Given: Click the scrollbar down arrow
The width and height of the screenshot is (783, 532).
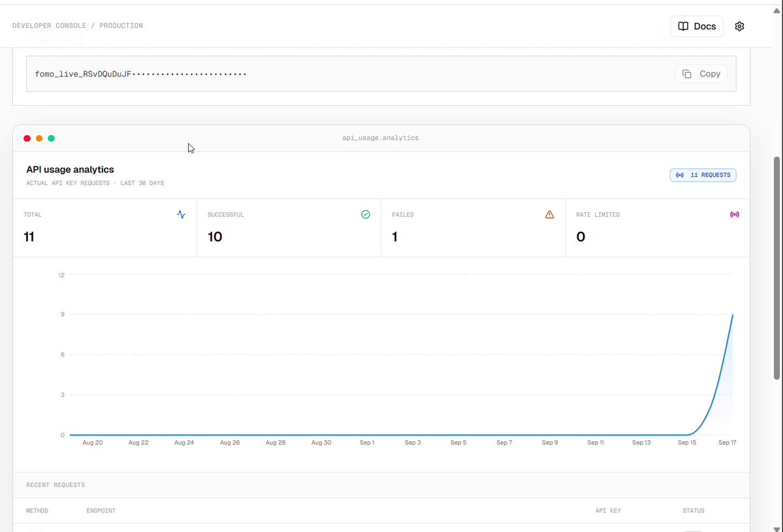Looking at the screenshot, I should point(776,528).
